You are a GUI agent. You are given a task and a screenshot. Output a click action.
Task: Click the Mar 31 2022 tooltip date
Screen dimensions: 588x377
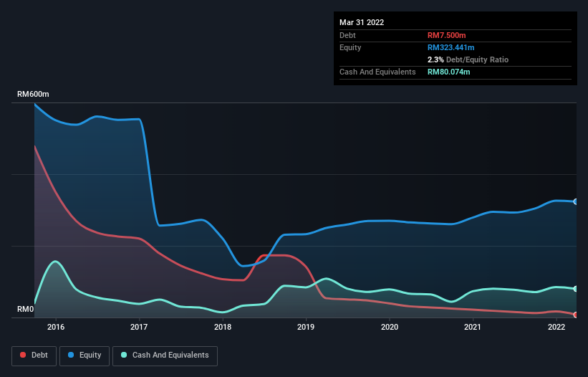[x=362, y=22]
